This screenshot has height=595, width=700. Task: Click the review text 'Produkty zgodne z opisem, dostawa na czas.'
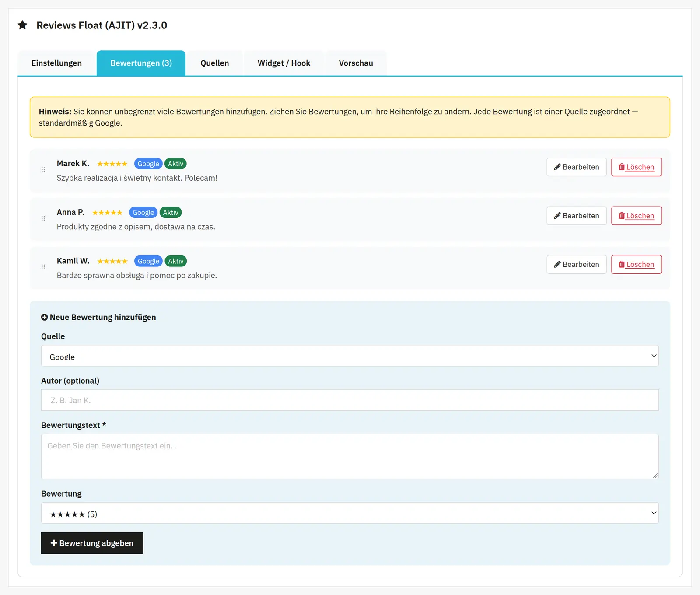[x=136, y=227]
